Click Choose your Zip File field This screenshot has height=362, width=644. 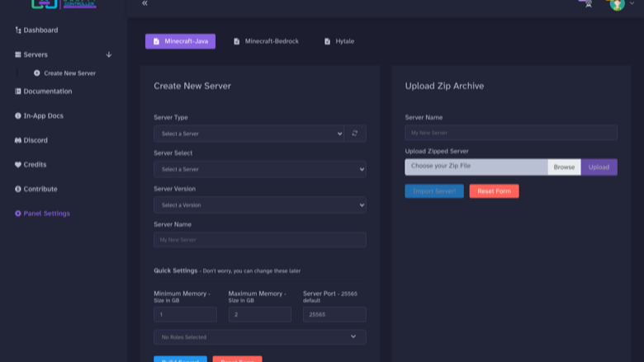(x=476, y=167)
